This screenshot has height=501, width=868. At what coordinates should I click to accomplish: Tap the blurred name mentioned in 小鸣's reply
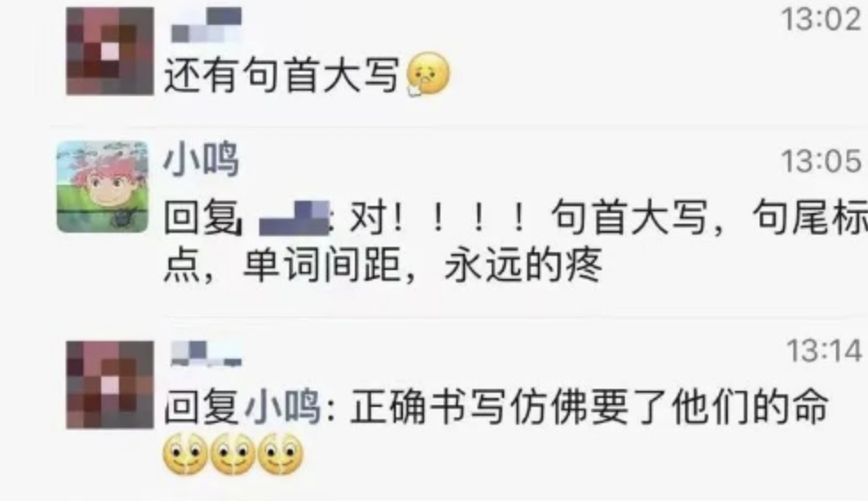tap(295, 219)
